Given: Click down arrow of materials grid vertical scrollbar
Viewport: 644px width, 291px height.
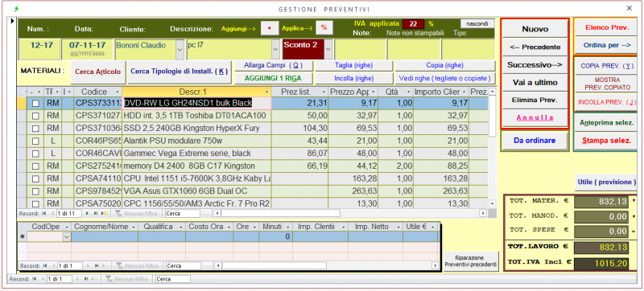Looking at the screenshot, I should (493, 203).
